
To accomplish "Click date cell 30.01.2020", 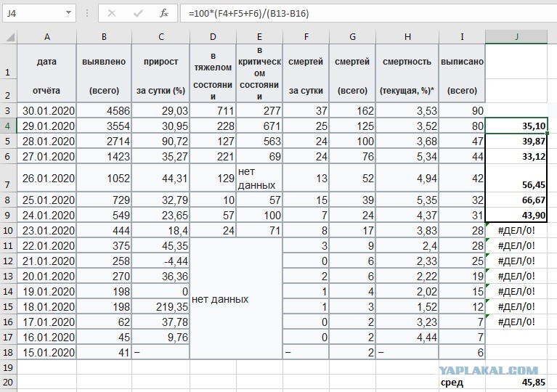I will [x=46, y=111].
